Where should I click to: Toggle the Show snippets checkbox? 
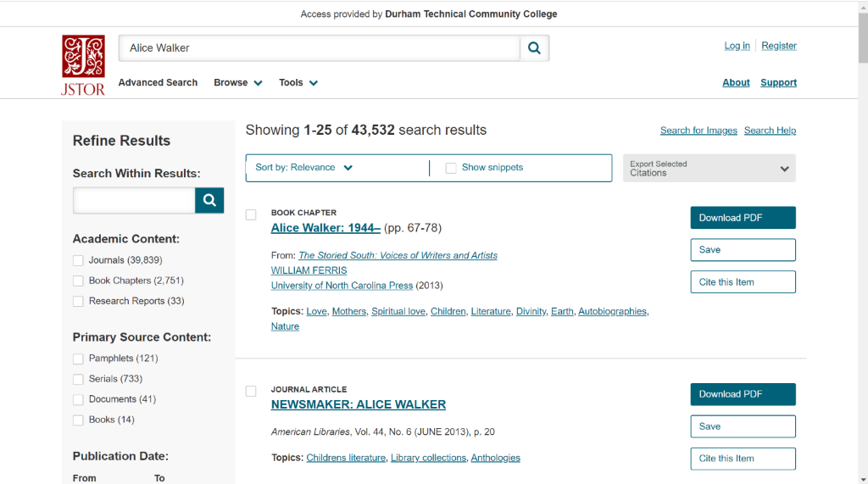451,168
